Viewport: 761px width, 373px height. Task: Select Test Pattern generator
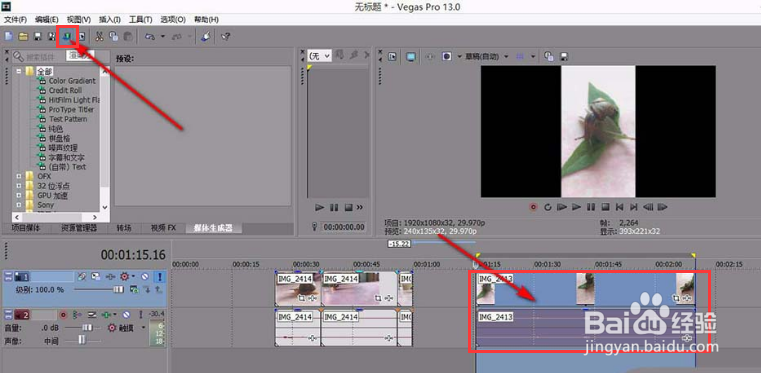coord(68,119)
